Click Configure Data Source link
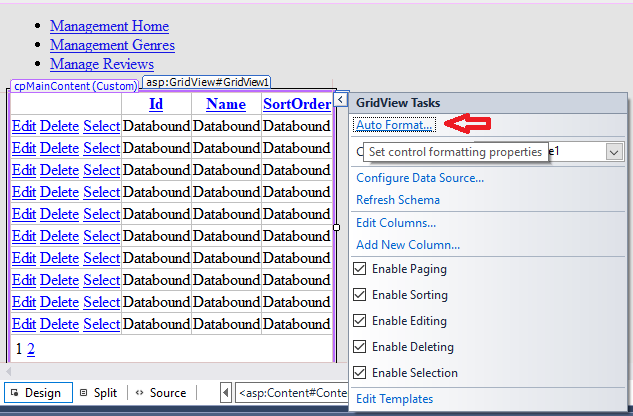Image resolution: width=633 pixels, height=416 pixels. [x=420, y=178]
